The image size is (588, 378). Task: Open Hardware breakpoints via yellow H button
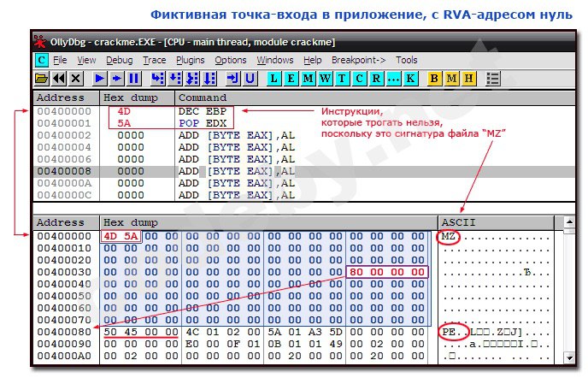coord(468,79)
